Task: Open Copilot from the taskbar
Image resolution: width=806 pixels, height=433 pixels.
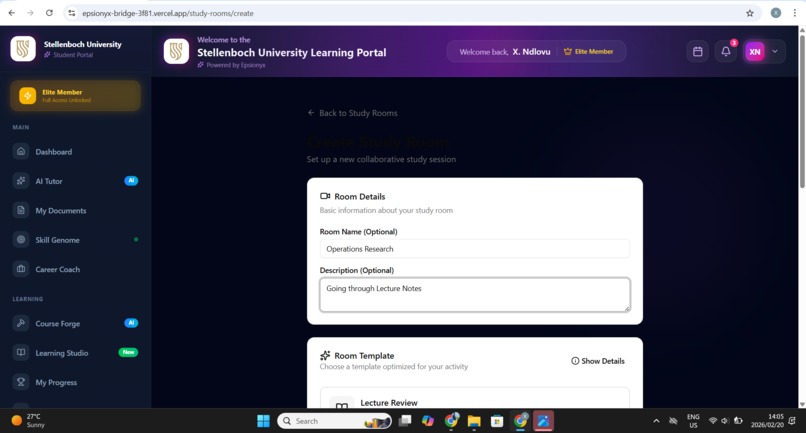Action: click(428, 421)
